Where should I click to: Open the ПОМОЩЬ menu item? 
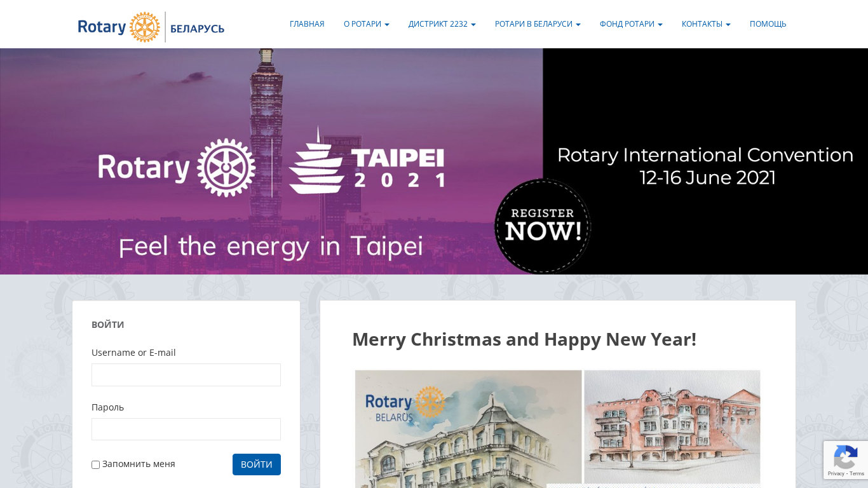768,24
